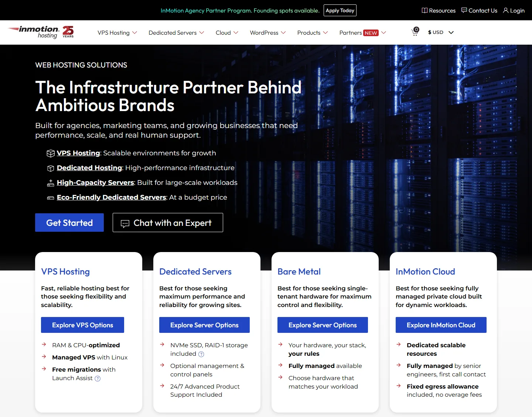The width and height of the screenshot is (532, 417).
Task: Click the help icon next to storage included
Action: click(x=201, y=354)
